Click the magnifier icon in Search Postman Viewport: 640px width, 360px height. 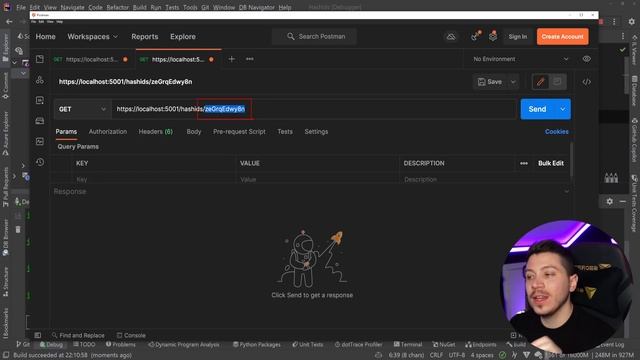[x=290, y=36]
